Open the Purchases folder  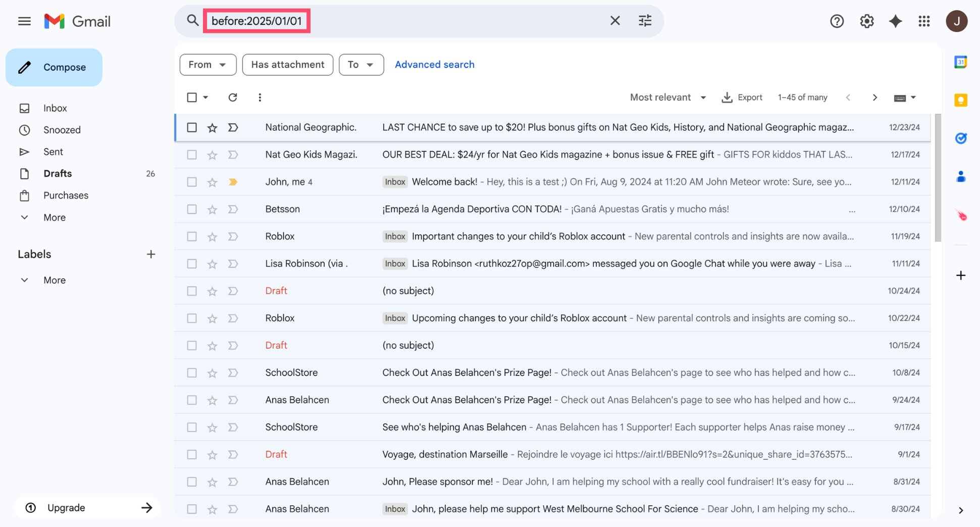point(66,196)
